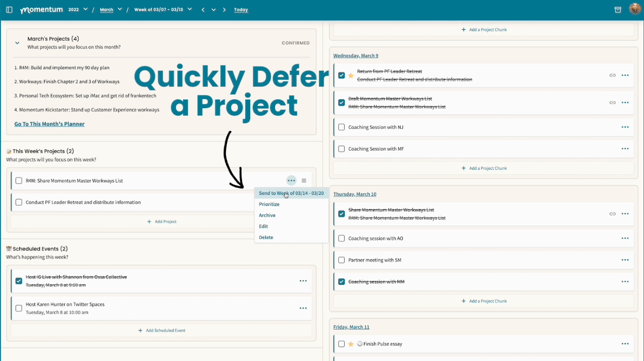Advance to next week with the right arrow
This screenshot has width=644, height=361.
click(x=224, y=9)
